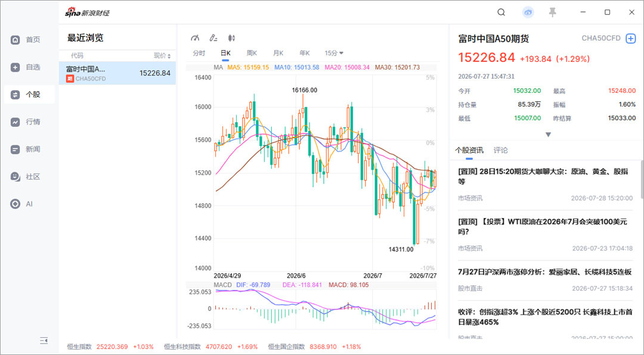Switch to 分时 intraday chart
The image size is (644, 355).
point(199,53)
